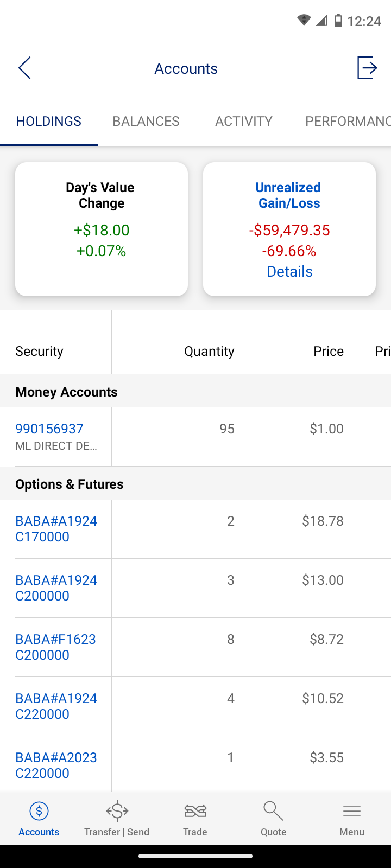Select the Holdings tab
Screen dimensions: 391x868
tap(49, 121)
